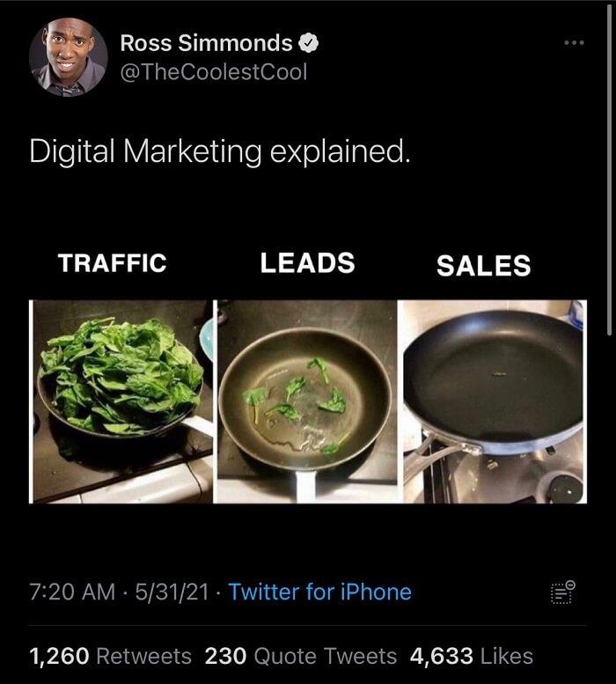The height and width of the screenshot is (684, 616).
Task: View the 4,633 Likes list
Action: click(472, 656)
